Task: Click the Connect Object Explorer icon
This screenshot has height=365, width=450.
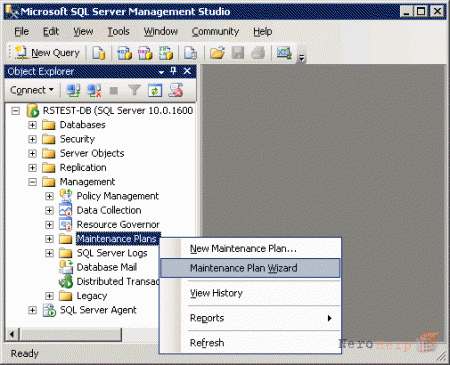Action: coord(73,90)
